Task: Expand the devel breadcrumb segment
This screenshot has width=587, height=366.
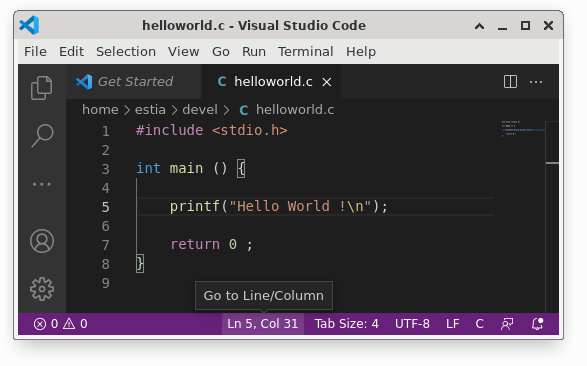Action: [x=200, y=110]
